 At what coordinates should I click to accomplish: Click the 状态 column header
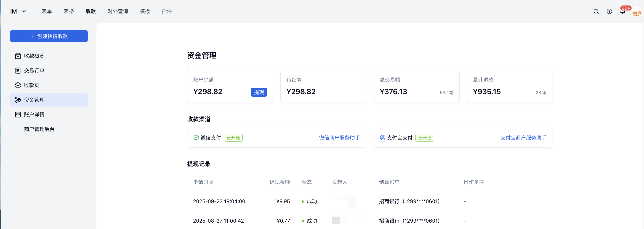[307, 182]
